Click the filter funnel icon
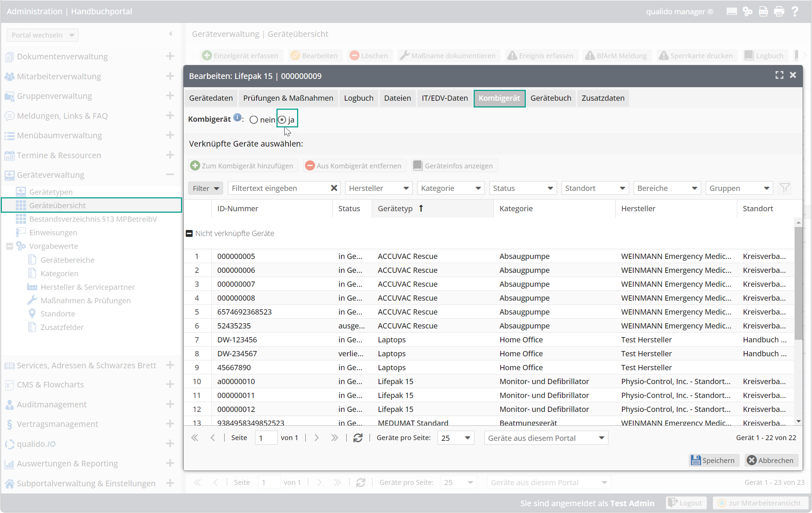 (785, 188)
